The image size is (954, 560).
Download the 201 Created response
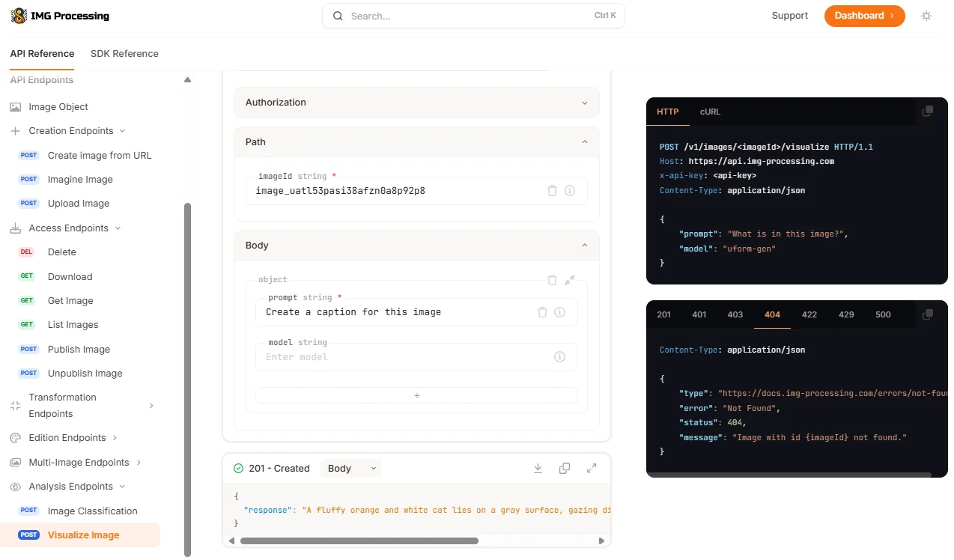(x=538, y=469)
